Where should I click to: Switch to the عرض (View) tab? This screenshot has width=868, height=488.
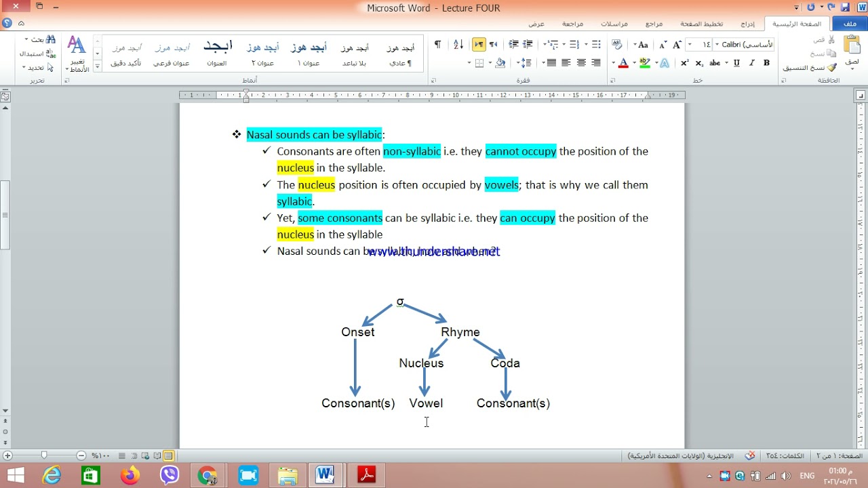[x=536, y=24]
